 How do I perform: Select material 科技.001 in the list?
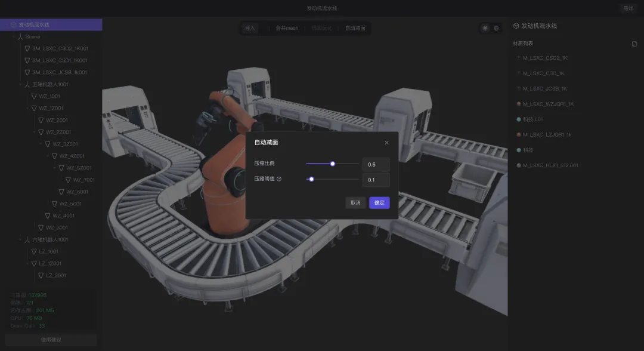[532, 119]
